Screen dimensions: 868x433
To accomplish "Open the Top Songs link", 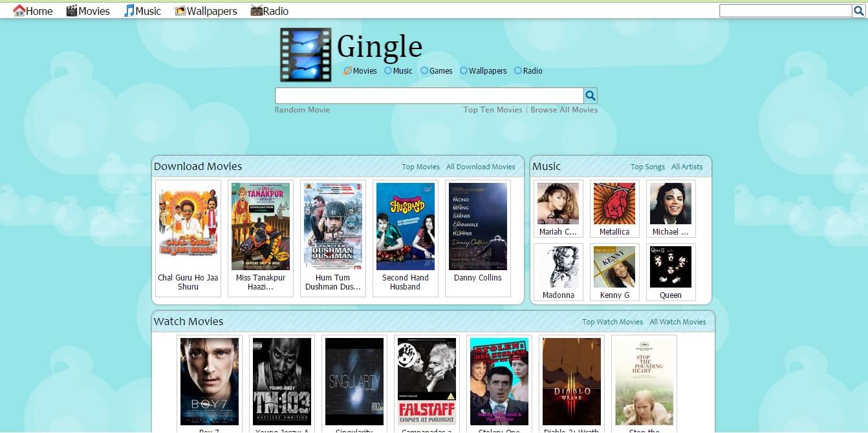I will (647, 167).
